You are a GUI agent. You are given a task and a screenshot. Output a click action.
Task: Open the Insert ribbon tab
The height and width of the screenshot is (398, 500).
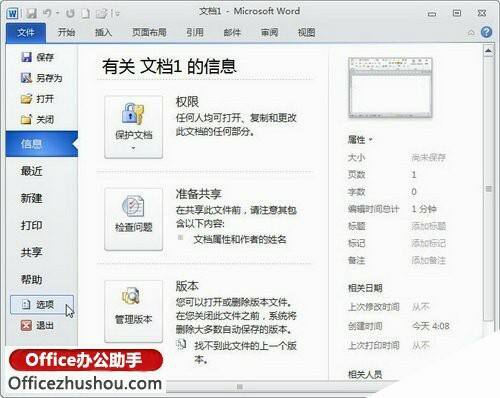tap(103, 32)
